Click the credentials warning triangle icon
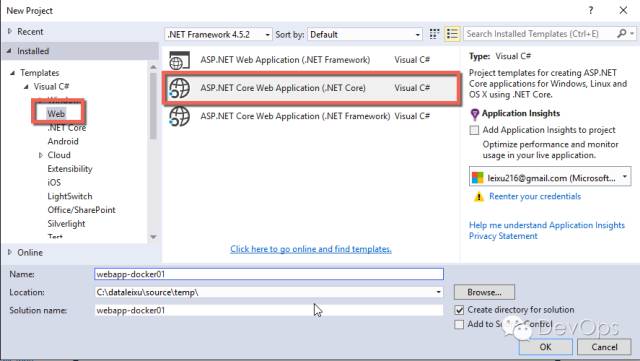 coord(478,197)
